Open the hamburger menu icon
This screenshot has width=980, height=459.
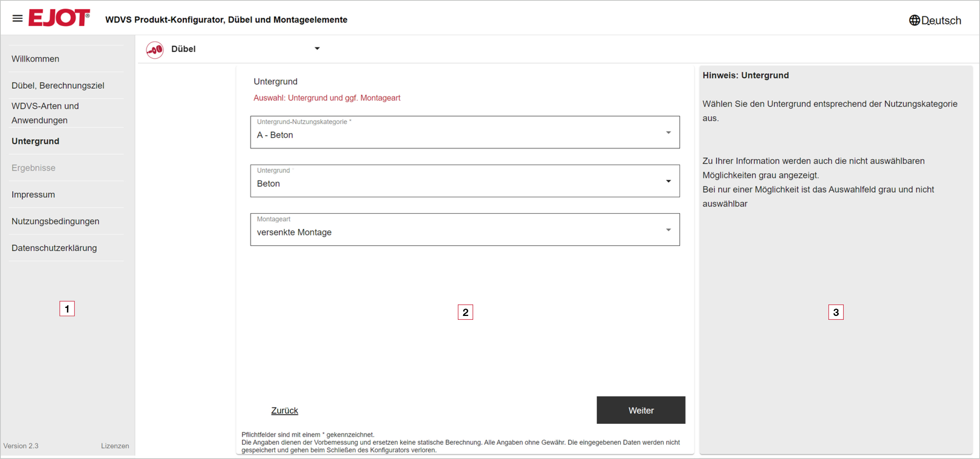pyautogui.click(x=18, y=18)
